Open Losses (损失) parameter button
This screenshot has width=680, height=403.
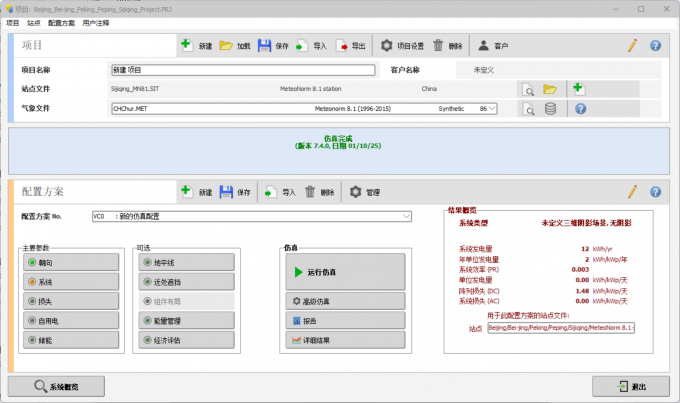[71, 301]
